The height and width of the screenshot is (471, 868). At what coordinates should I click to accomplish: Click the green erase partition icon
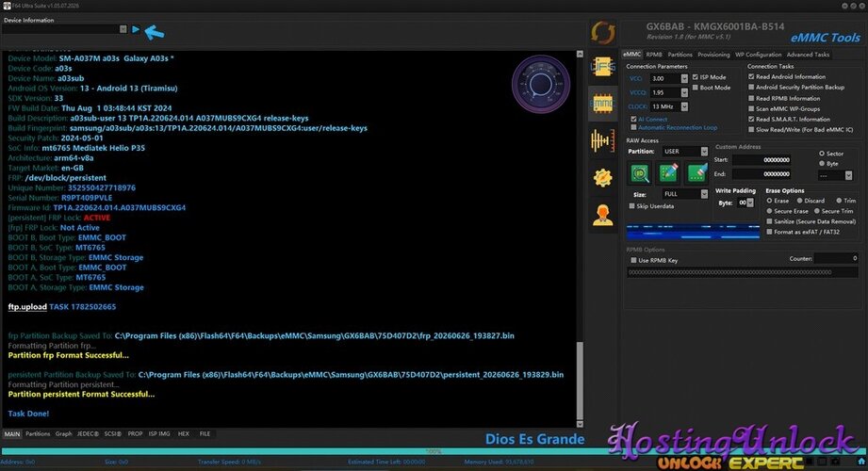point(696,173)
